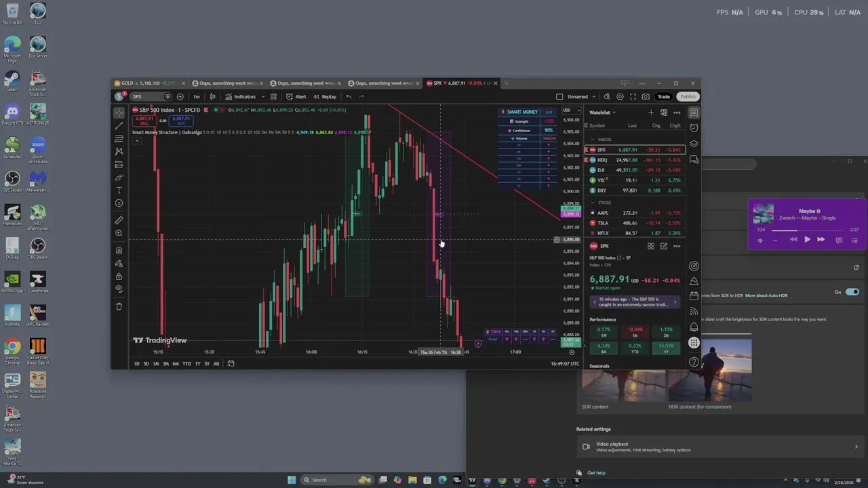Collapse the INDICES watchlist section

click(593, 140)
